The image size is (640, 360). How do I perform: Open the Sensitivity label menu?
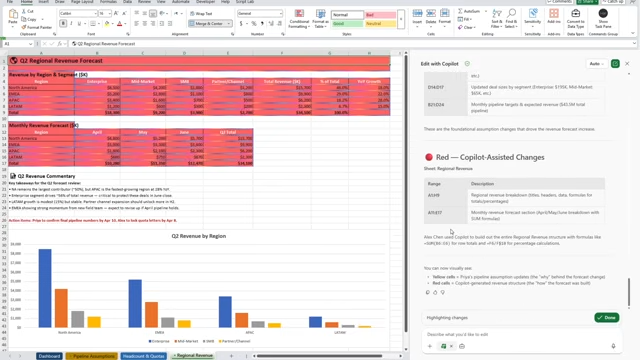(533, 17)
